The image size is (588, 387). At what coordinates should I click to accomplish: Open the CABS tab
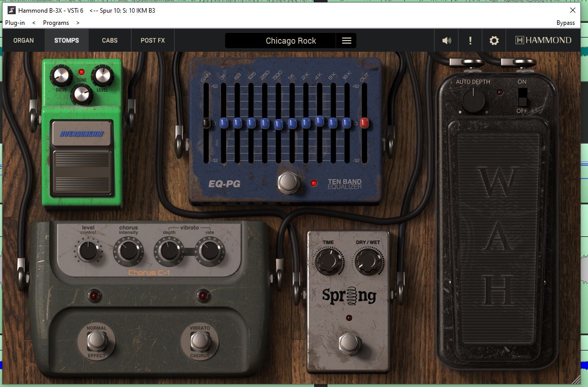click(109, 41)
